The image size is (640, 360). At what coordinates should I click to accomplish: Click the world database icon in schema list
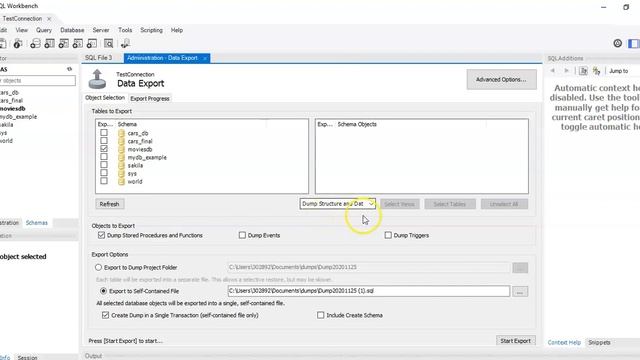pyautogui.click(x=121, y=181)
